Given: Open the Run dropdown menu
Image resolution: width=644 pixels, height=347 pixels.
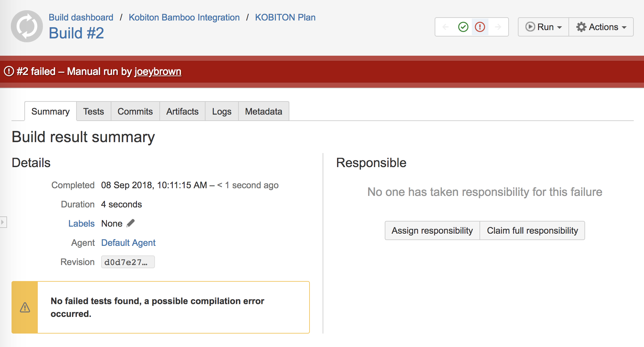Looking at the screenshot, I should pyautogui.click(x=543, y=27).
